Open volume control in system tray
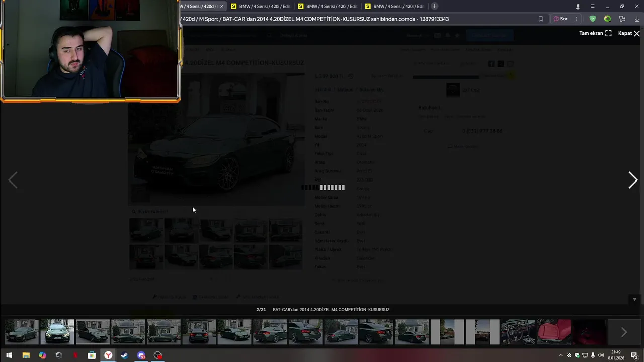Viewport: 644px width, 362px height. tap(601, 355)
